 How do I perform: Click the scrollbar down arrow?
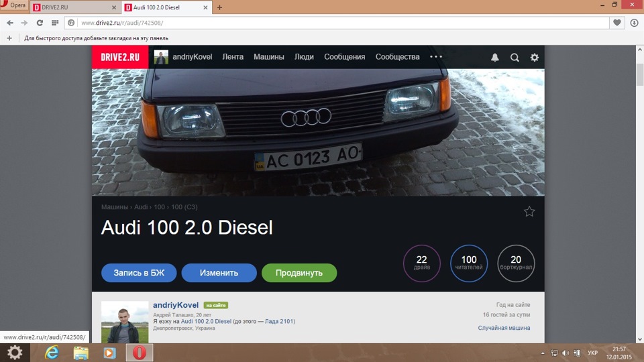coord(640,339)
